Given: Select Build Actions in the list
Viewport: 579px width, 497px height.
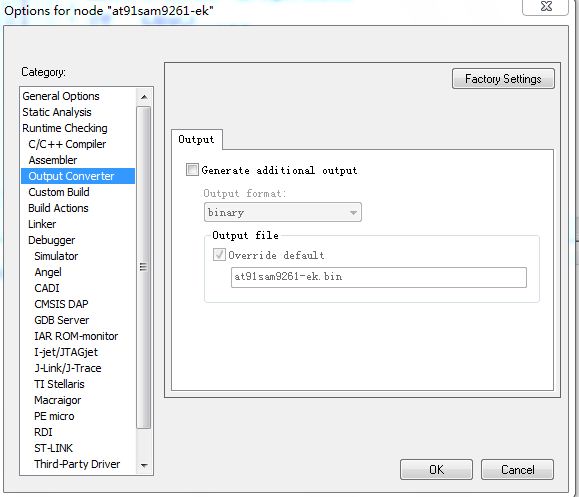Looking at the screenshot, I should (x=58, y=208).
